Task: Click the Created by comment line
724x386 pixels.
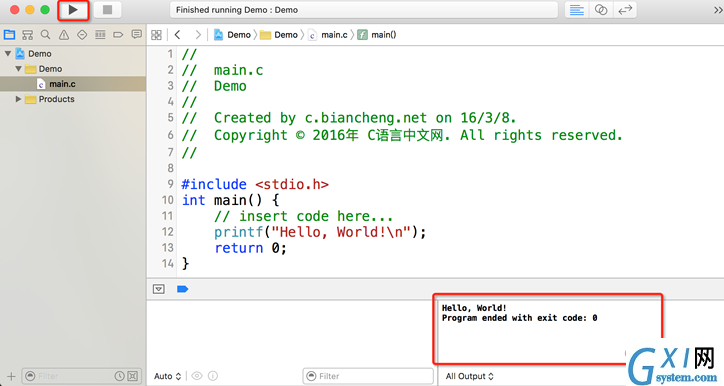Action: (x=349, y=118)
